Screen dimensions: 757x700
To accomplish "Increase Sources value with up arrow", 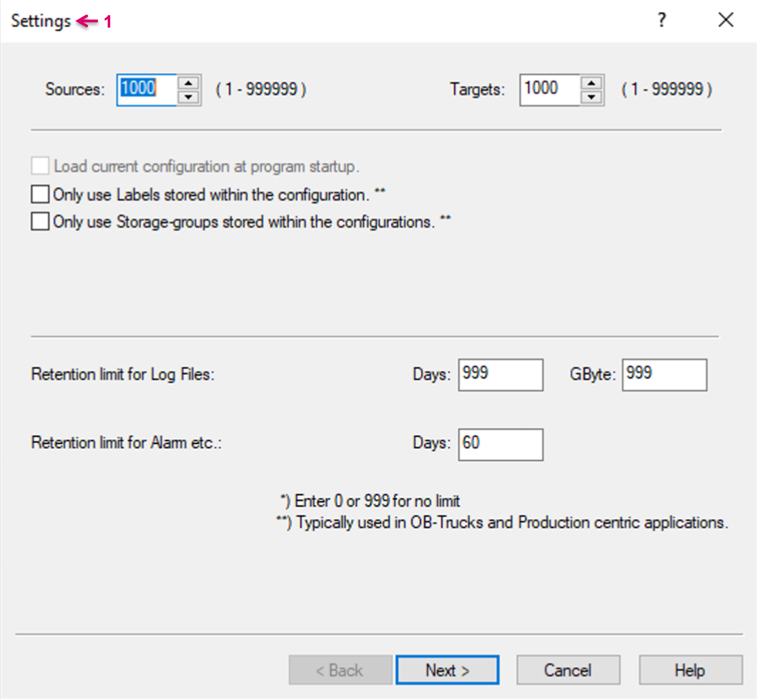I will 188,83.
